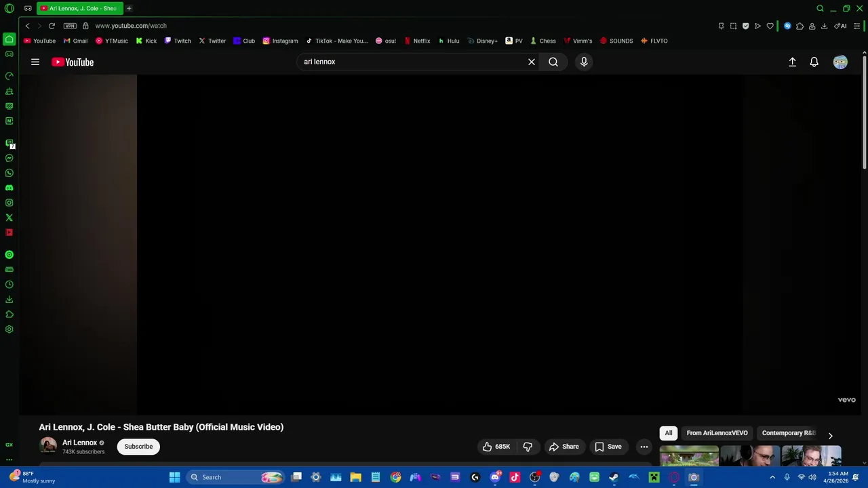Open the Opera GX main menu logo
This screenshot has width=868, height=488.
pyautogui.click(x=9, y=8)
